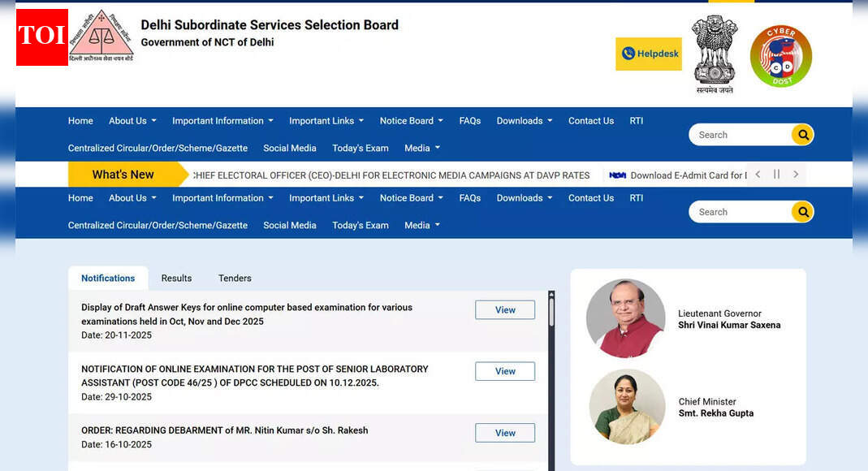The width and height of the screenshot is (868, 471).
Task: Switch to the Results tab
Action: (x=176, y=278)
